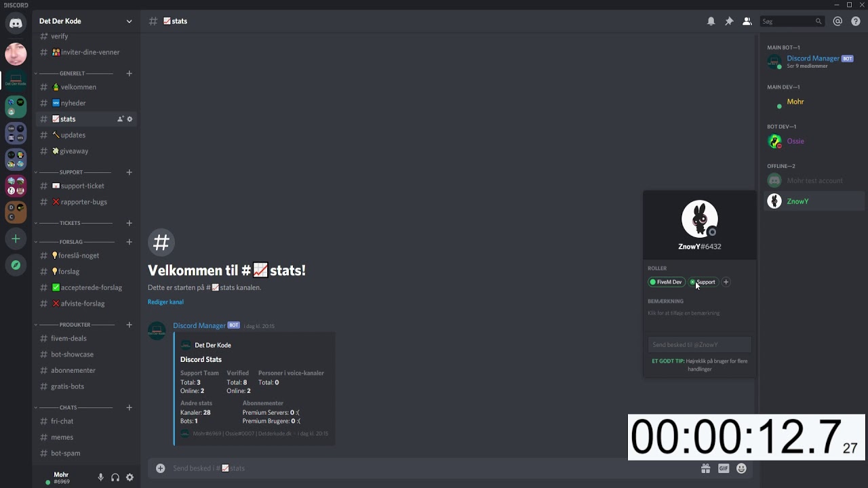This screenshot has width=868, height=488.
Task: Open the velkommen channel
Action: click(87, 87)
